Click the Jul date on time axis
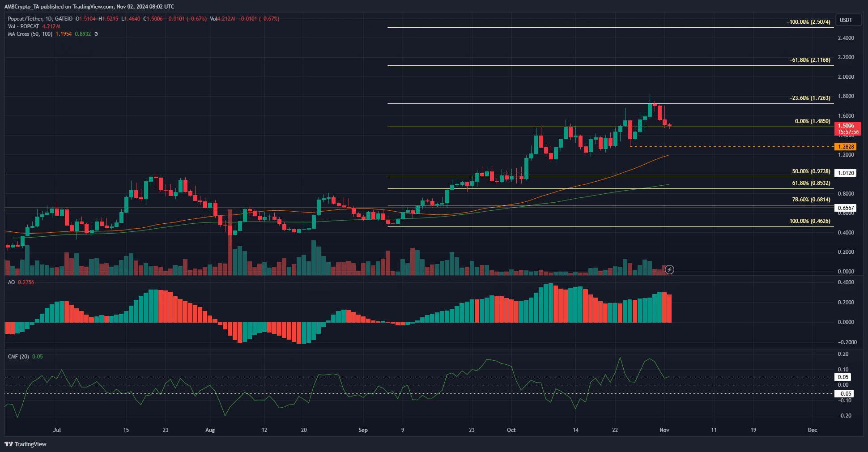The width and height of the screenshot is (868, 452). click(57, 430)
